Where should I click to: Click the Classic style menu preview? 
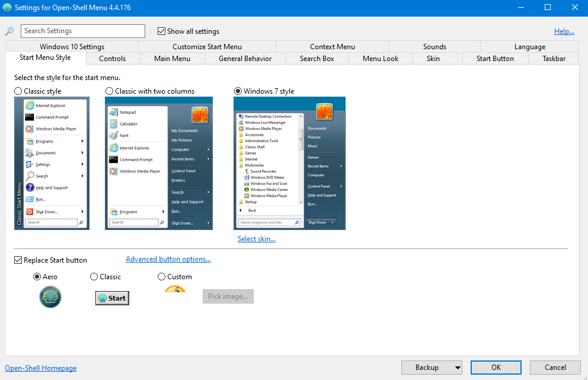click(x=52, y=163)
